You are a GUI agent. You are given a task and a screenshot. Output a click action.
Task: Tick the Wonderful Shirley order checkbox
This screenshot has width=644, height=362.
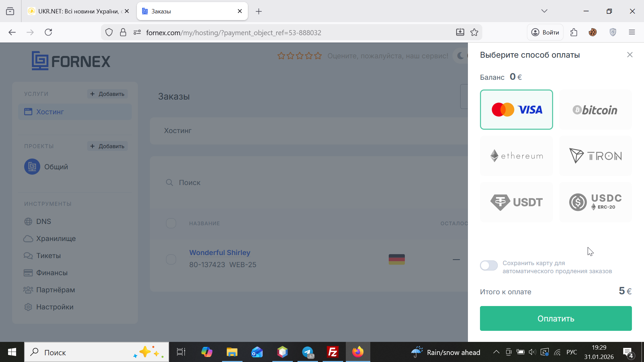171,259
